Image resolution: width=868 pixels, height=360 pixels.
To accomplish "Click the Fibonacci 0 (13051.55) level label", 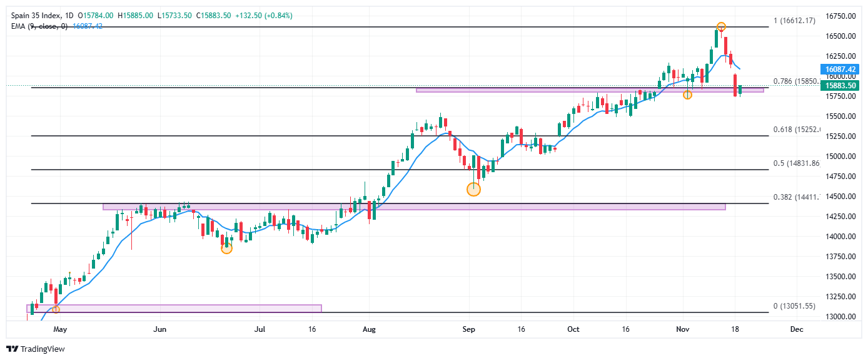I will (794, 306).
